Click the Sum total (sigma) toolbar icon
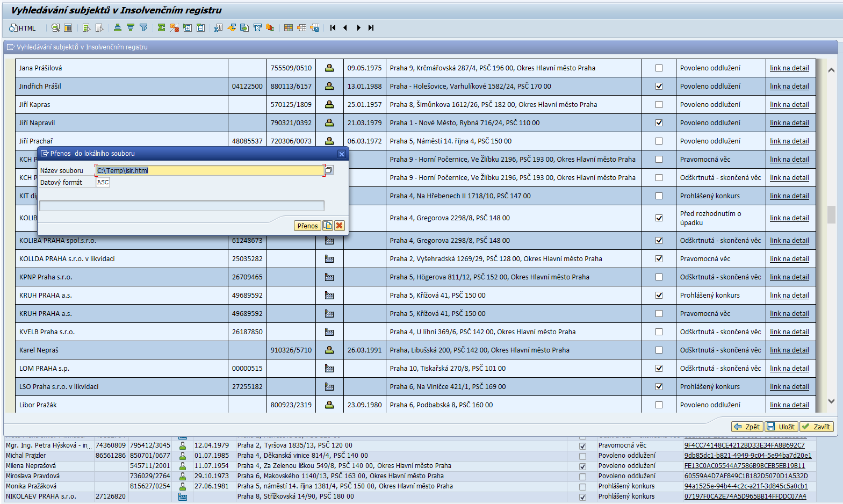 click(161, 28)
